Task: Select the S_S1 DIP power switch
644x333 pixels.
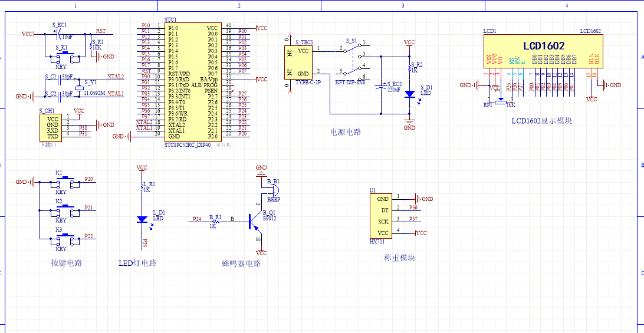Action: [352, 60]
